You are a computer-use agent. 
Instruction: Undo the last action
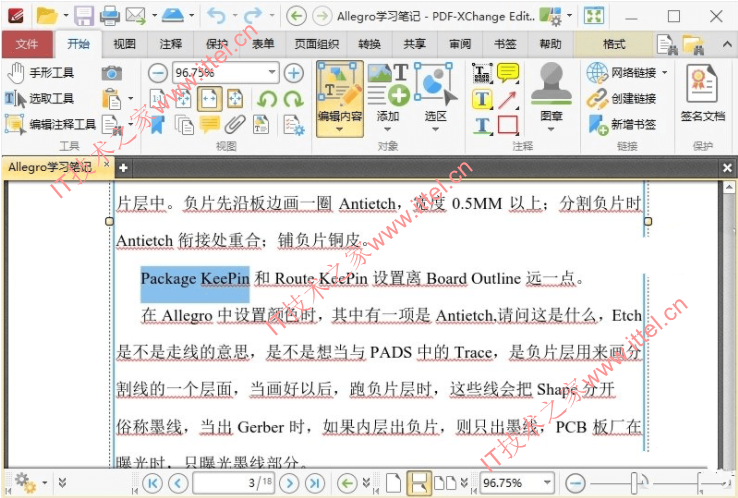coord(217,16)
